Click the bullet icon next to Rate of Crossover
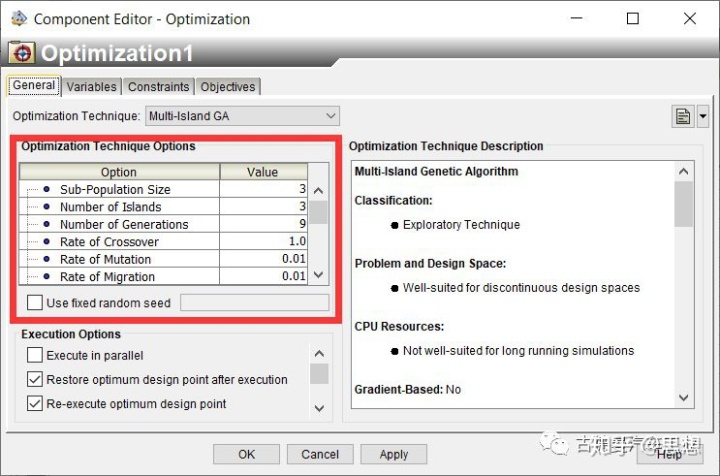The height and width of the screenshot is (476, 720). pos(47,242)
